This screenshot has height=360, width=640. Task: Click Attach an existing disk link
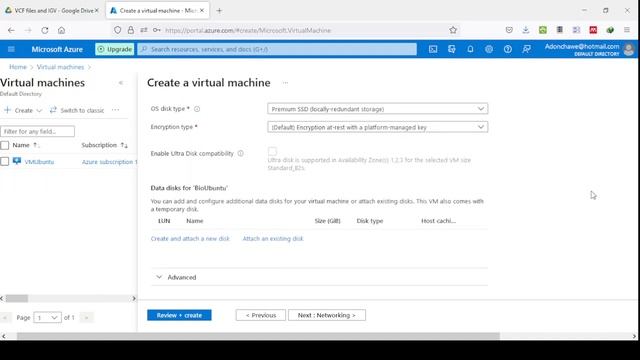point(273,238)
